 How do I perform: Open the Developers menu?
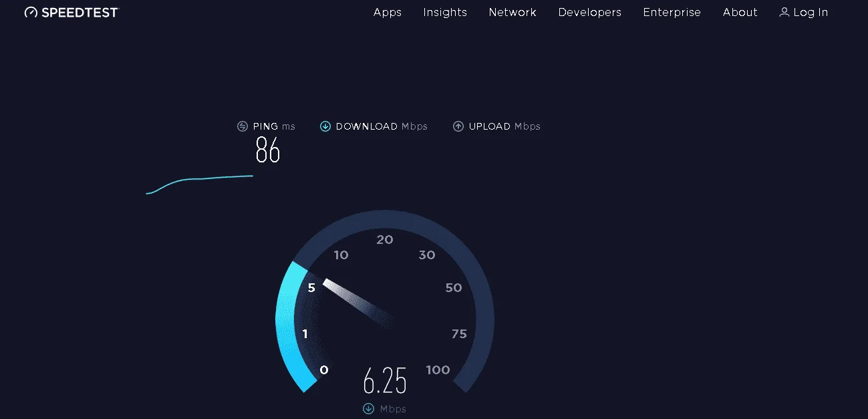pyautogui.click(x=590, y=12)
